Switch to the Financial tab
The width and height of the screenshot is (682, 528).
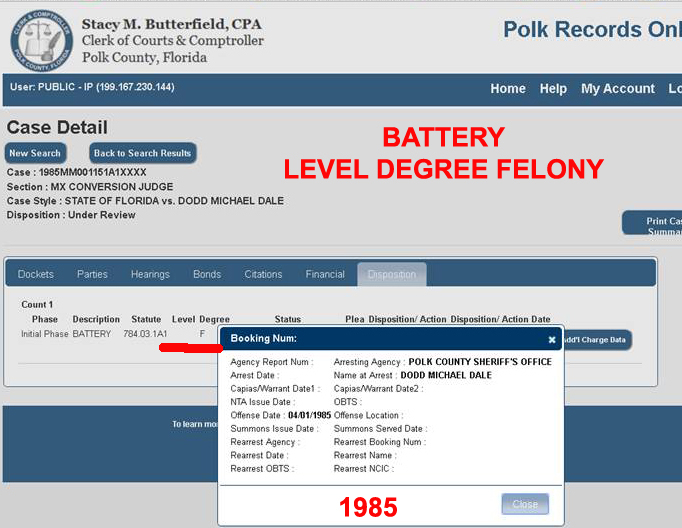click(325, 274)
